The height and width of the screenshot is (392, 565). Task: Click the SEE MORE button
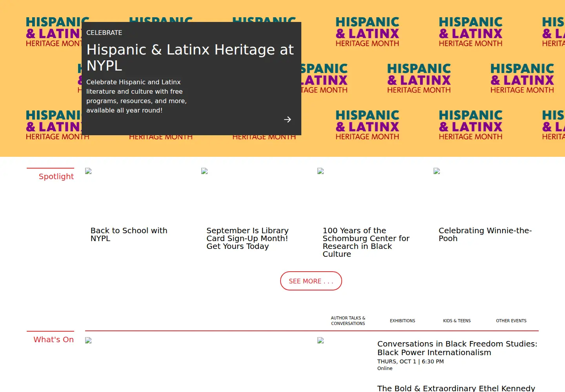coord(311,281)
